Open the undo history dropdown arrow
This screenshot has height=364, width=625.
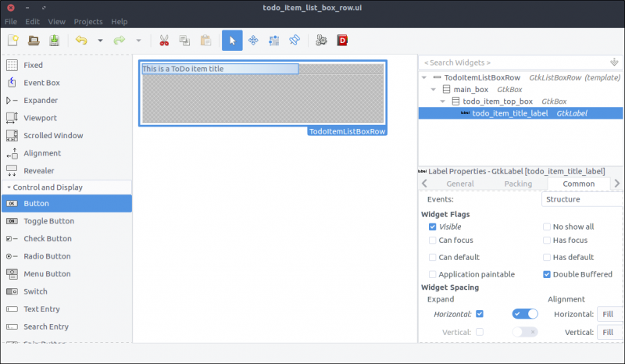click(x=100, y=41)
